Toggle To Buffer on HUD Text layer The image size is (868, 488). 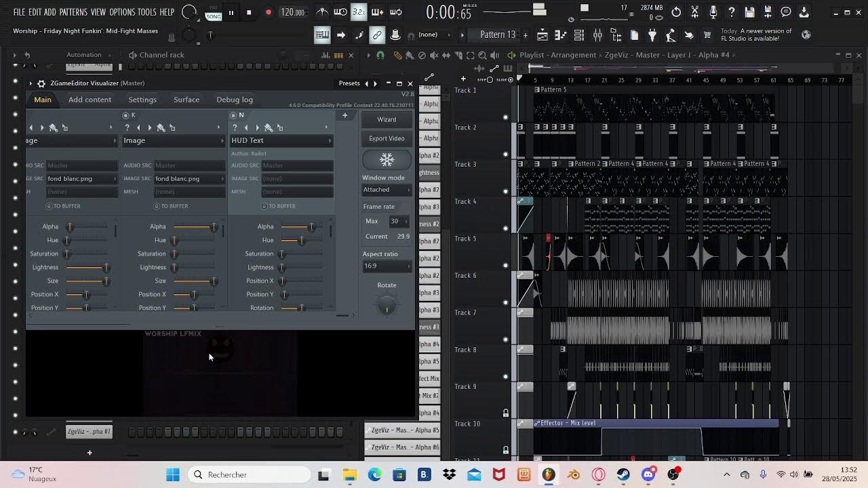(x=264, y=206)
